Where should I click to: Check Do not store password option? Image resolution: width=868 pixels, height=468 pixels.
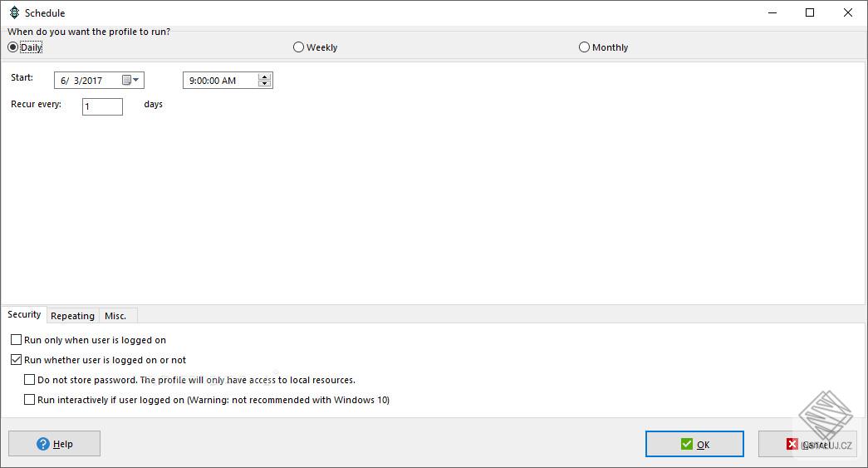point(29,379)
